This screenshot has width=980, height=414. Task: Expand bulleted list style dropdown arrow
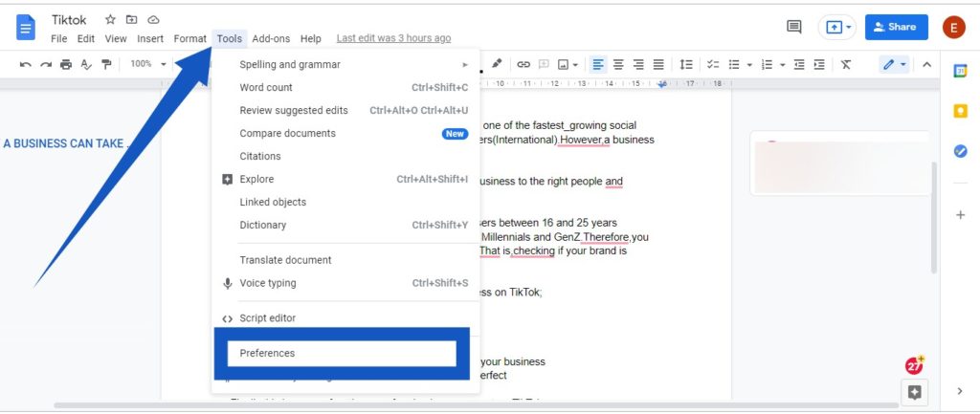[x=749, y=64]
